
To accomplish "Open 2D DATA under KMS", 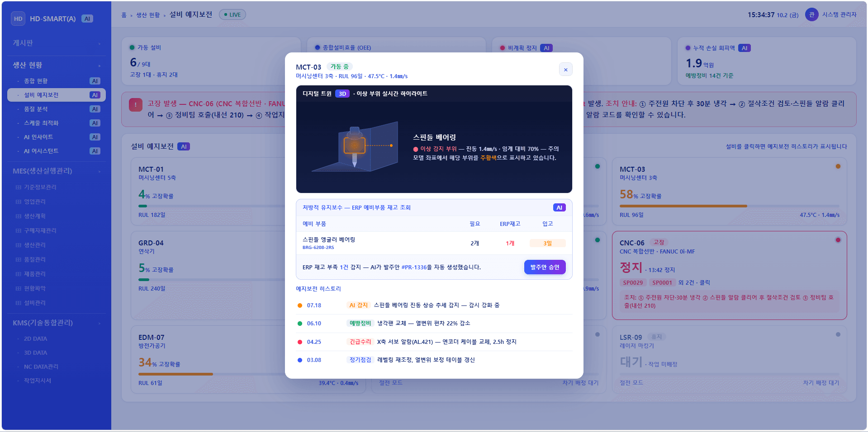I will coord(57,338).
